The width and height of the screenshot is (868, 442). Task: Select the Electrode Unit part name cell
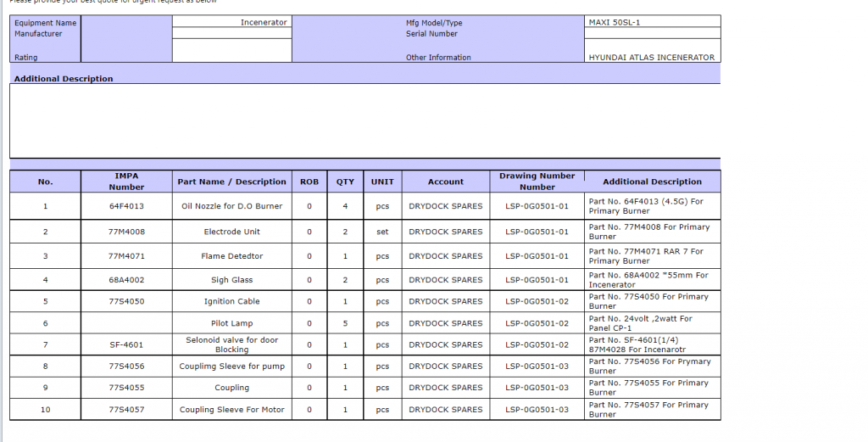[231, 232]
